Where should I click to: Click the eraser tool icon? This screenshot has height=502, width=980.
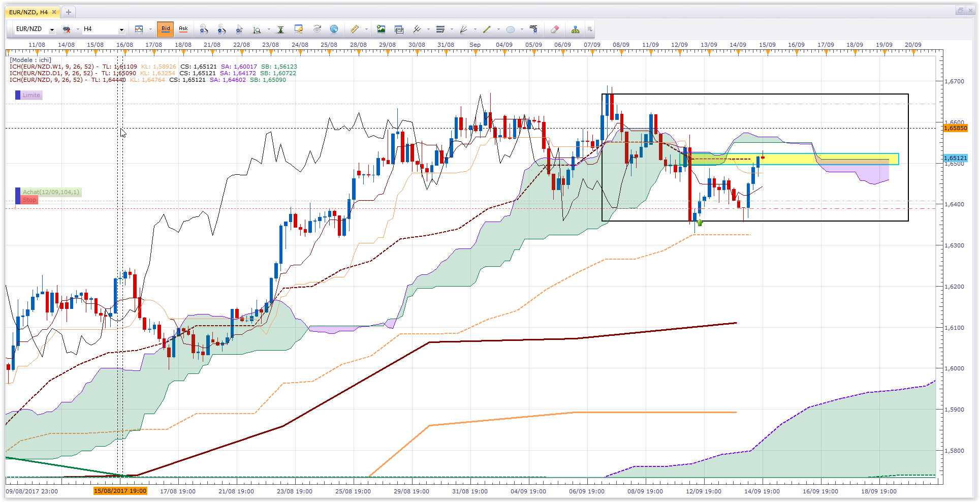tap(555, 29)
